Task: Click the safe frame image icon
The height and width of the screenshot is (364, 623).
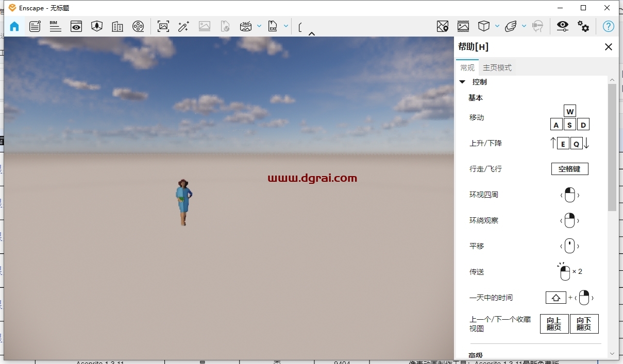Action: (x=463, y=26)
